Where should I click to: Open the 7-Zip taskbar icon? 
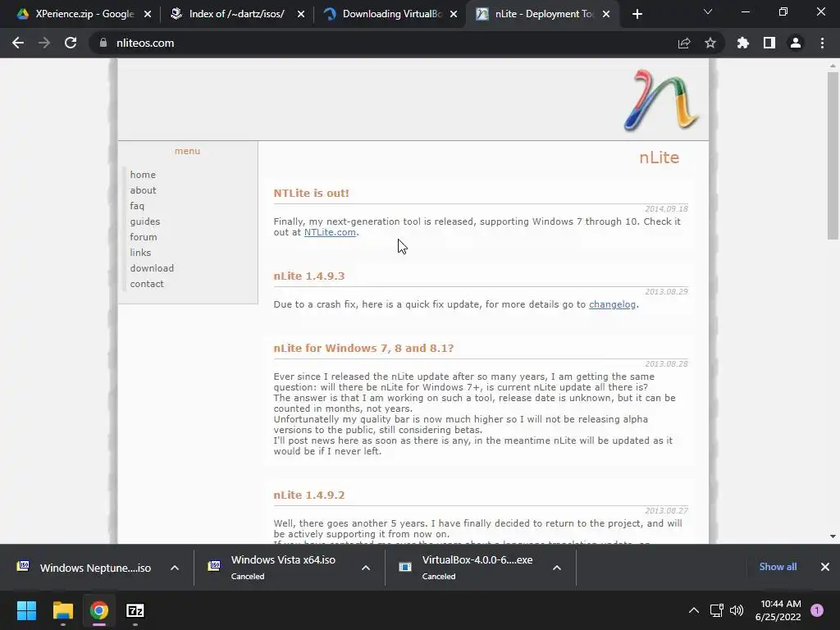coord(135,610)
